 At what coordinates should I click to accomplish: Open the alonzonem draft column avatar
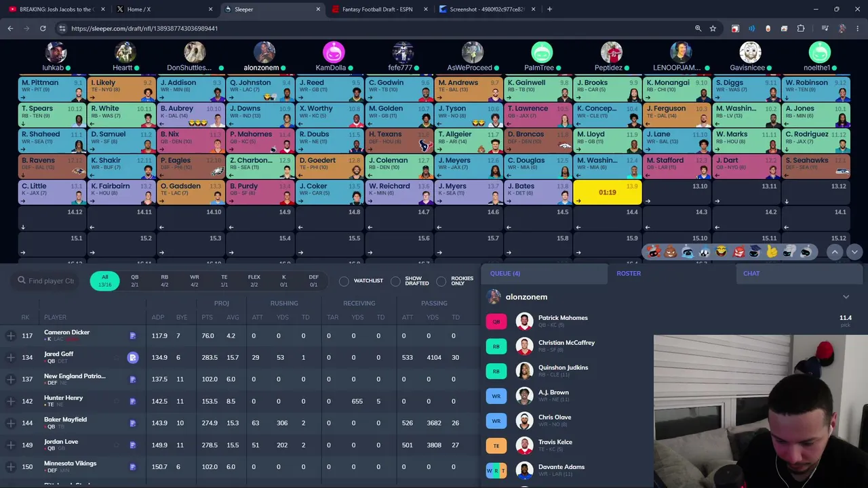[x=264, y=53]
